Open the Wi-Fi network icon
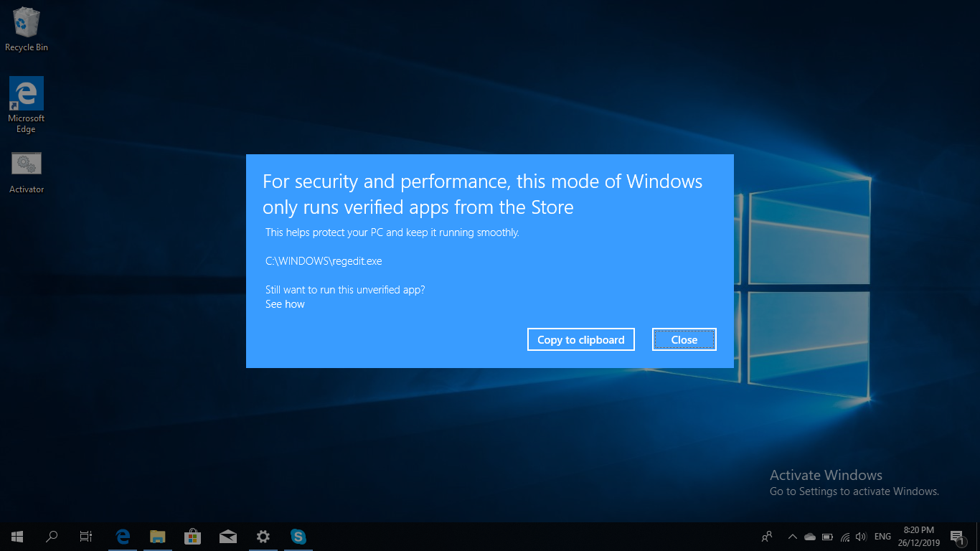This screenshot has width=980, height=551. (844, 536)
